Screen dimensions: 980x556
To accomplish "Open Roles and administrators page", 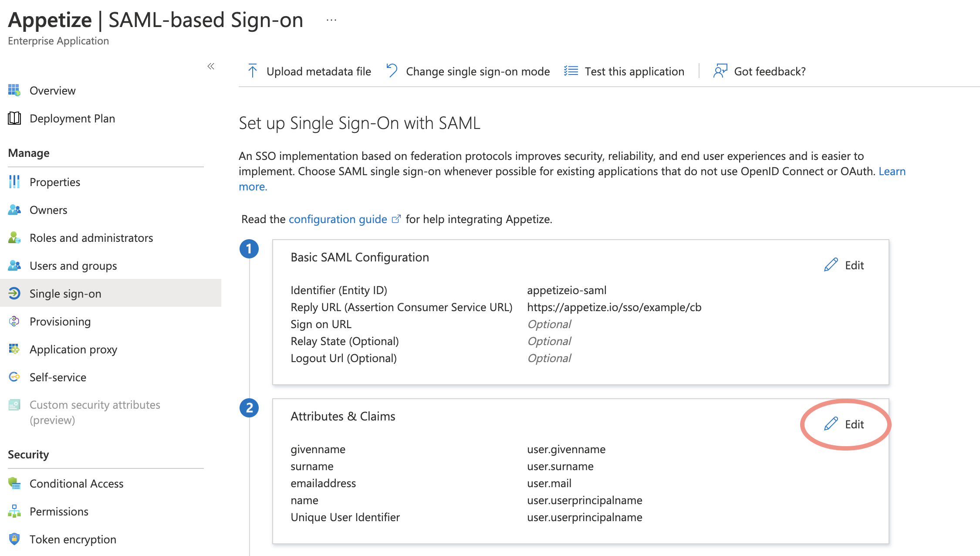I will [x=91, y=238].
